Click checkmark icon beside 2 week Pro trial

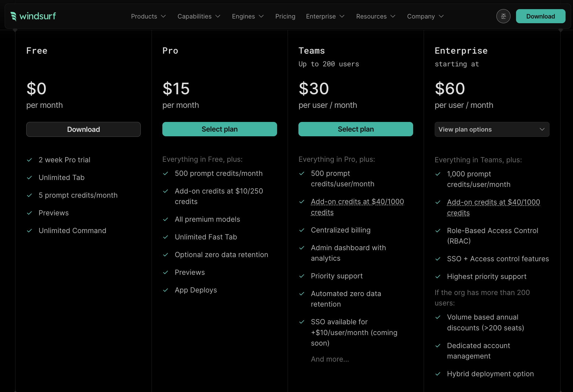[30, 160]
